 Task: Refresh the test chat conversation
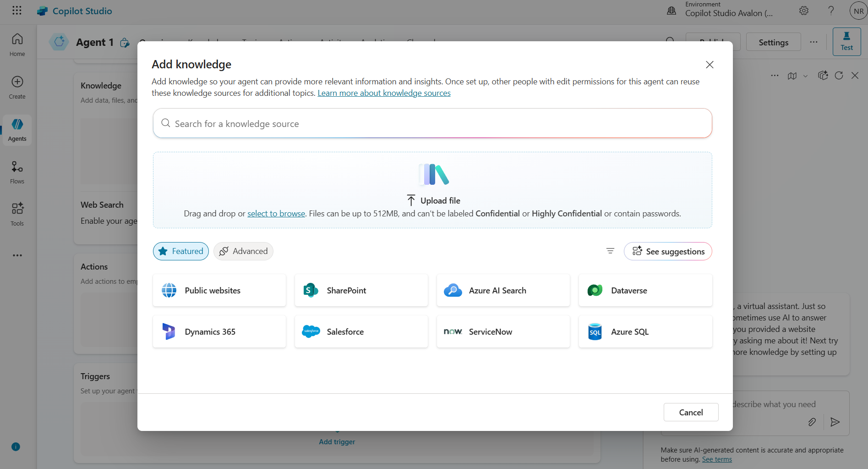coord(839,75)
